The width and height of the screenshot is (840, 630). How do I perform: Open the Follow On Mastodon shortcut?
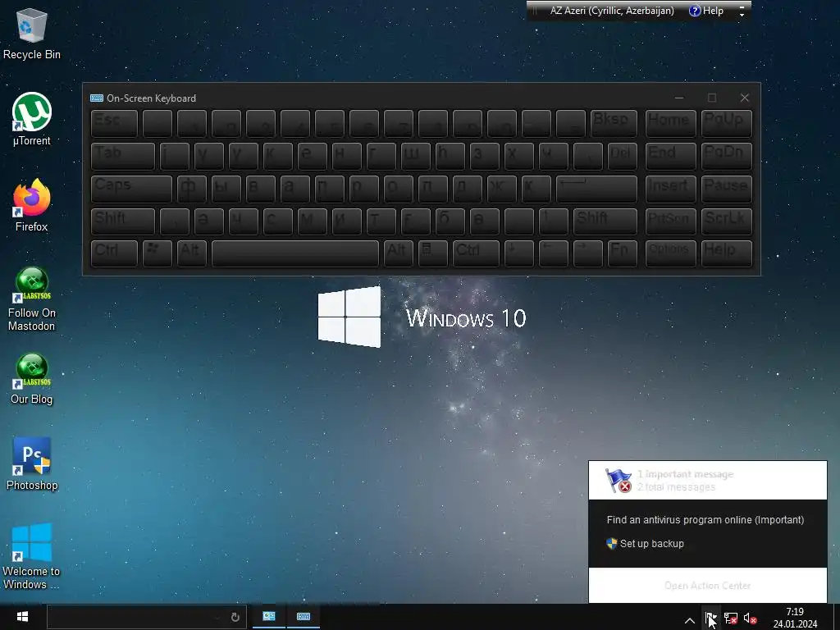point(32,299)
